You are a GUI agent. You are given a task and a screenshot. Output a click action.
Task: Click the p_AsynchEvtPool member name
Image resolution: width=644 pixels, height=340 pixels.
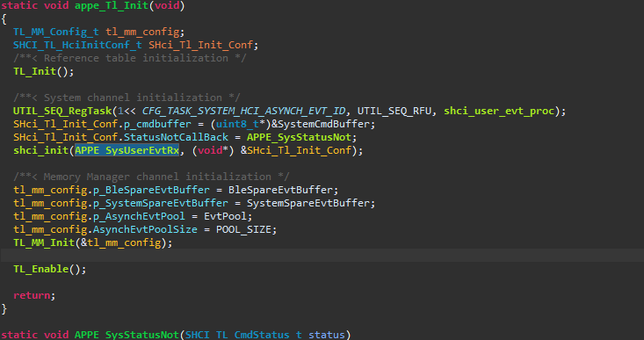click(x=139, y=216)
